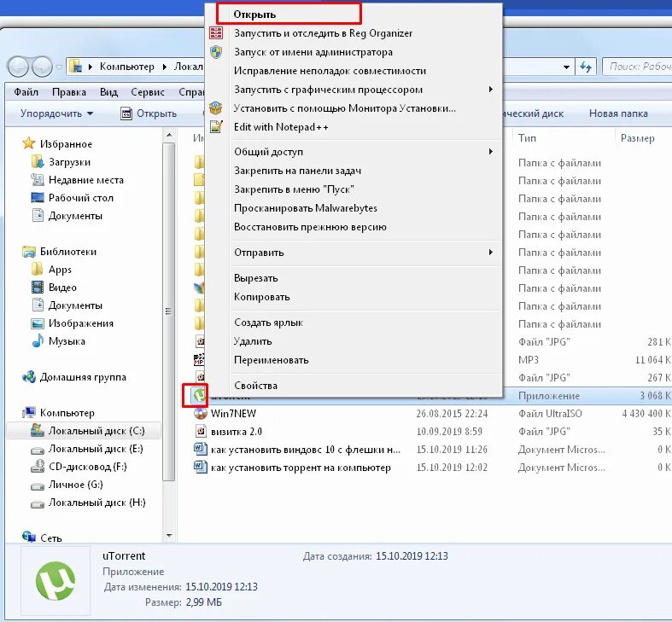The height and width of the screenshot is (622, 672).
Task: Click the Reg Organizer icon in context menu
Action: tap(216, 33)
